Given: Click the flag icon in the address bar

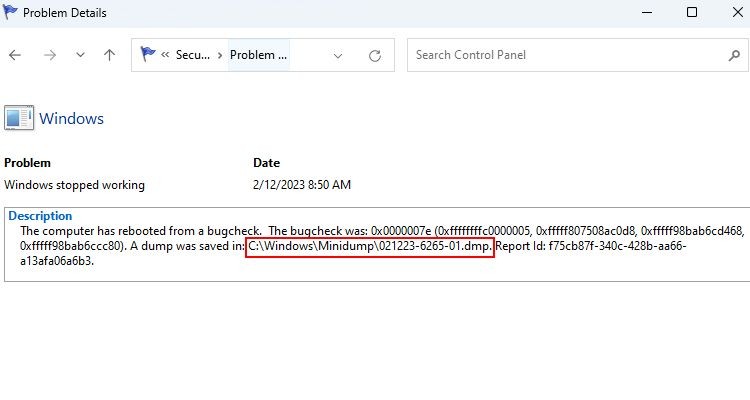Looking at the screenshot, I should pyautogui.click(x=147, y=54).
